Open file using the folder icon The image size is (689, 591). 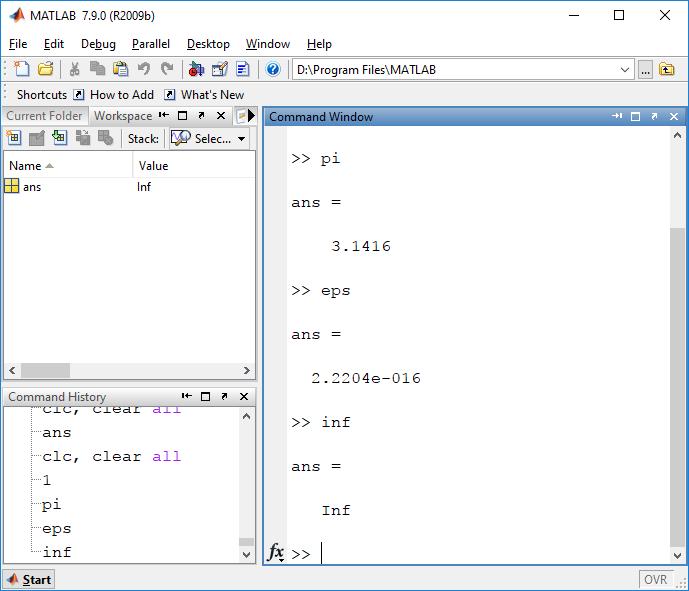coord(45,69)
